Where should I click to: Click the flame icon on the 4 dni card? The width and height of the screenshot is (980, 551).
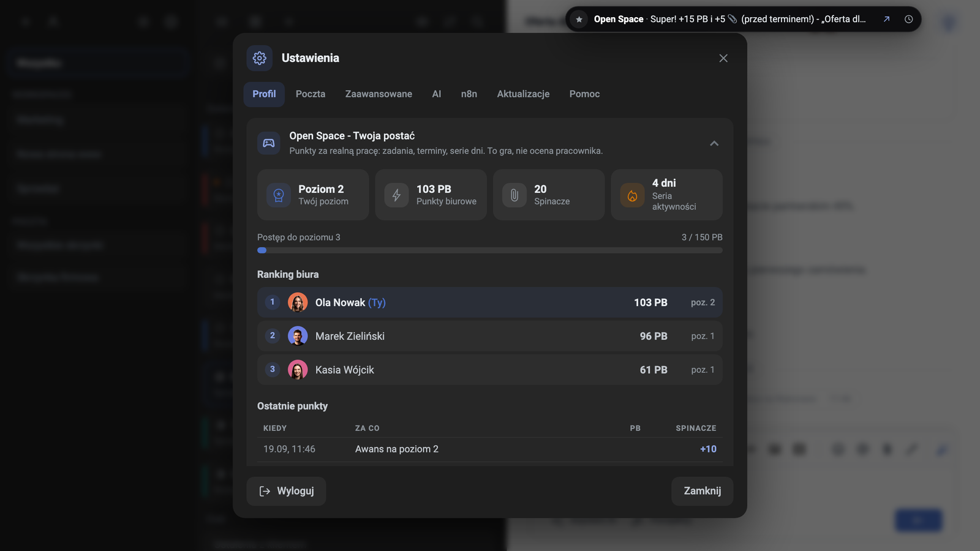pos(632,195)
